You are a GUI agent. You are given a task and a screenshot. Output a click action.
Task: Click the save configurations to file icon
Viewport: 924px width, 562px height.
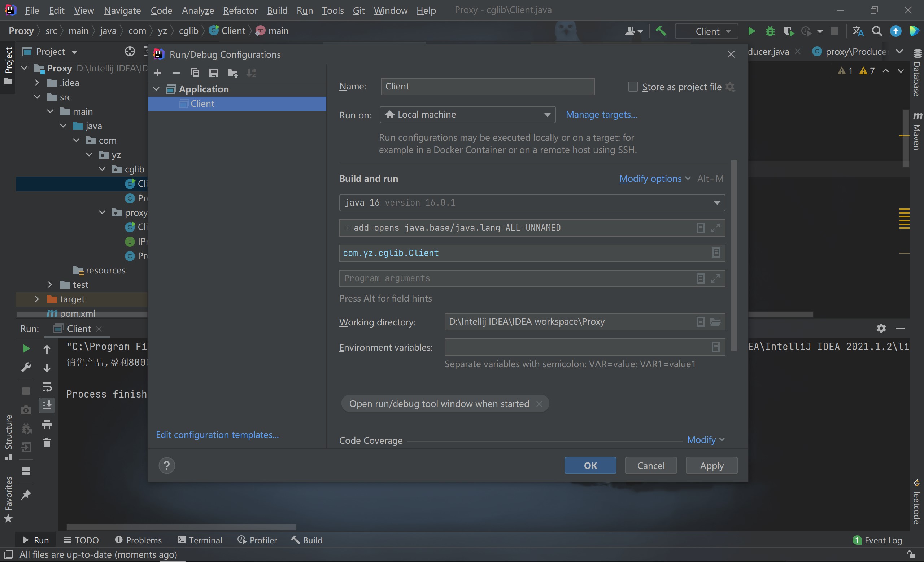tap(213, 73)
